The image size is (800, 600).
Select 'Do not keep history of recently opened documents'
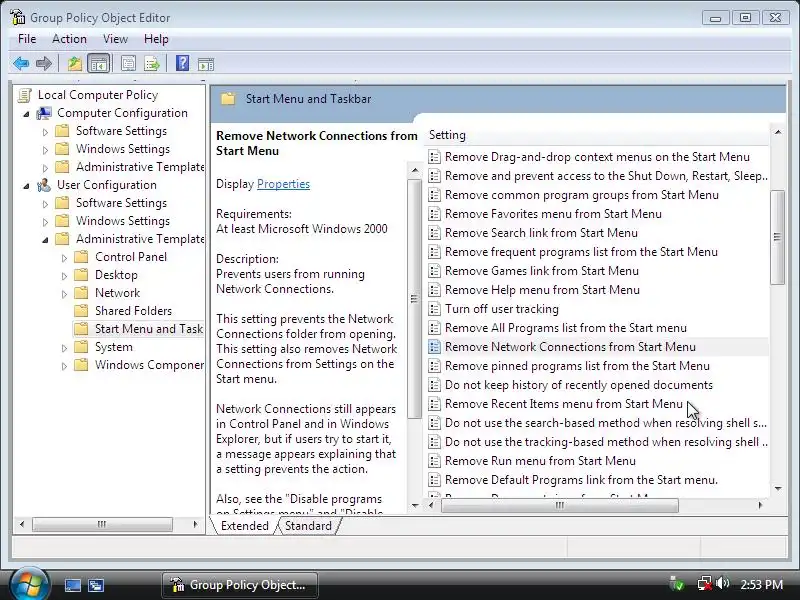(x=579, y=385)
